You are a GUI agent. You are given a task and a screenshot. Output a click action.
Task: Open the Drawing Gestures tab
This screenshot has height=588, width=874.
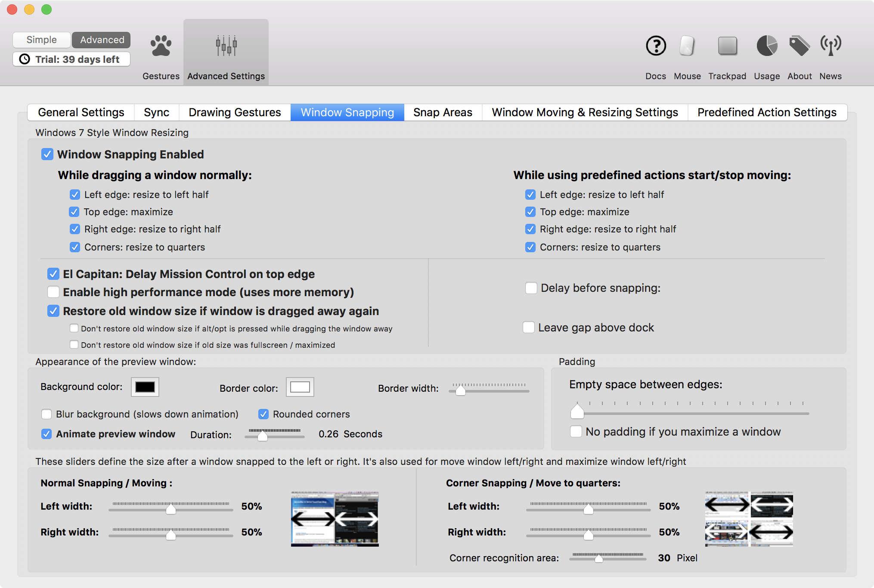235,112
